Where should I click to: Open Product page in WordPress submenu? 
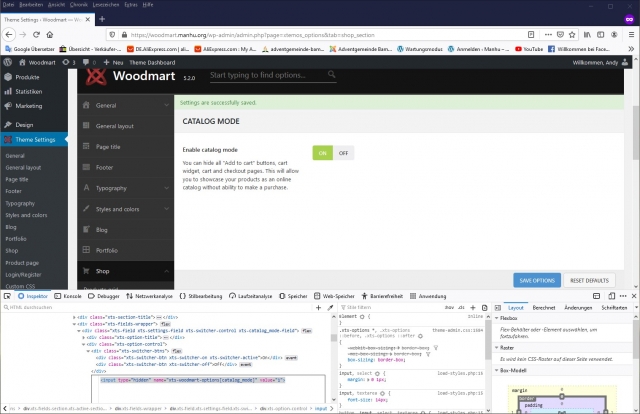click(x=22, y=263)
